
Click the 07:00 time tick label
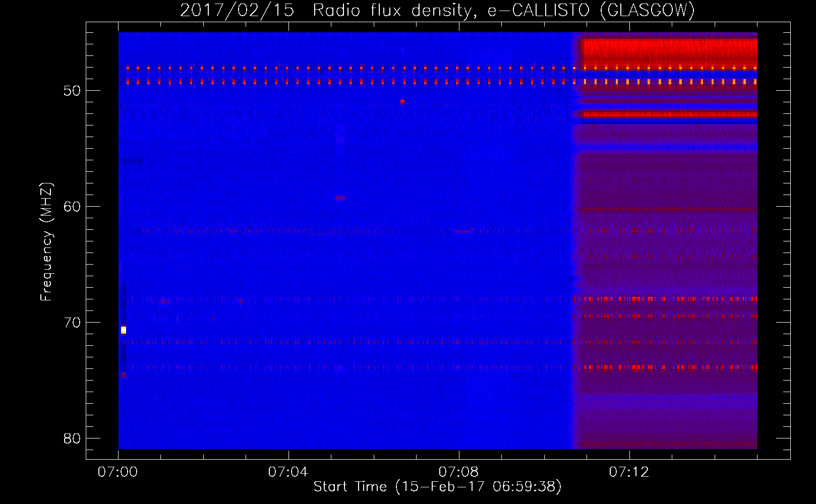pos(118,472)
